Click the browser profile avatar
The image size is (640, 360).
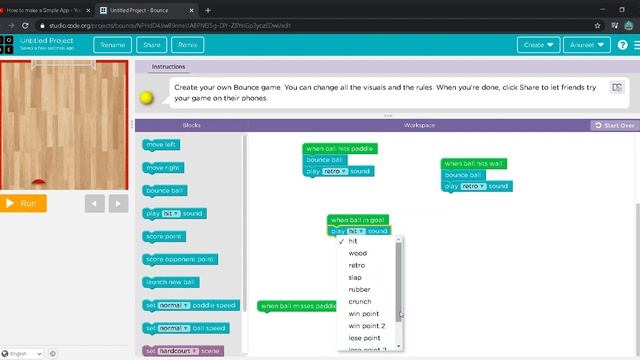tap(629, 25)
